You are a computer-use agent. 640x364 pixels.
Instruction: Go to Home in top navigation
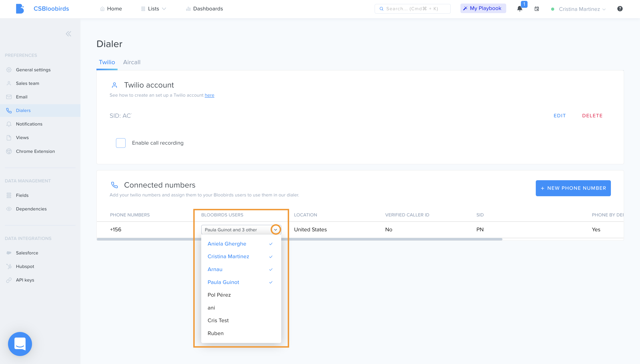[111, 9]
